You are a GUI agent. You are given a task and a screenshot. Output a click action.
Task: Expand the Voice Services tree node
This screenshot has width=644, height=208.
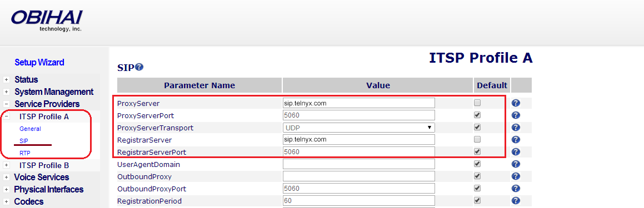(x=6, y=177)
